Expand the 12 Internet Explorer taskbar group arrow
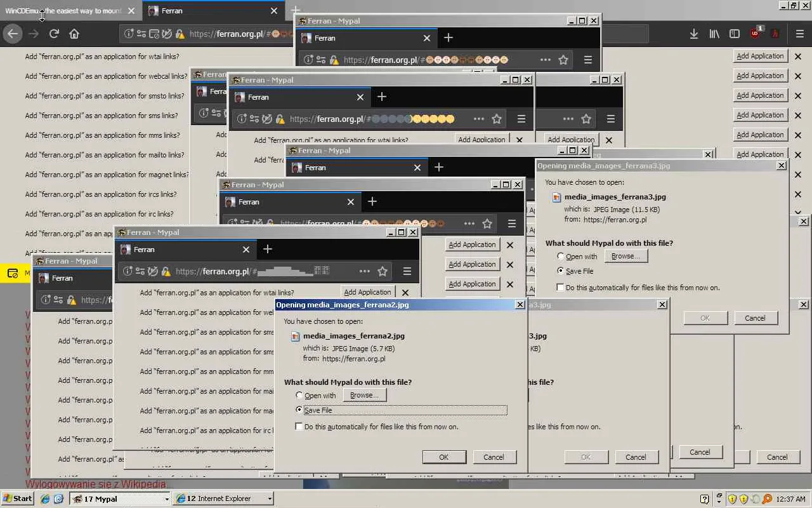Viewport: 812px width, 508px height. [270, 499]
